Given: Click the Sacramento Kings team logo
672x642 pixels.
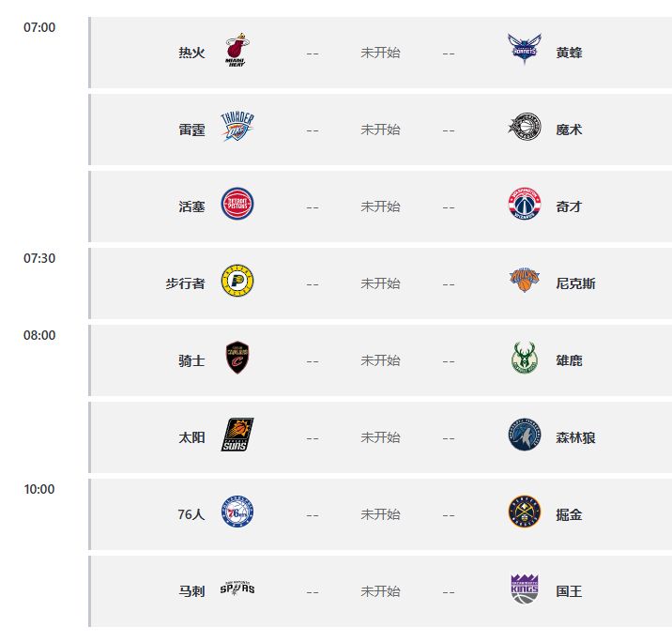Looking at the screenshot, I should tap(524, 590).
